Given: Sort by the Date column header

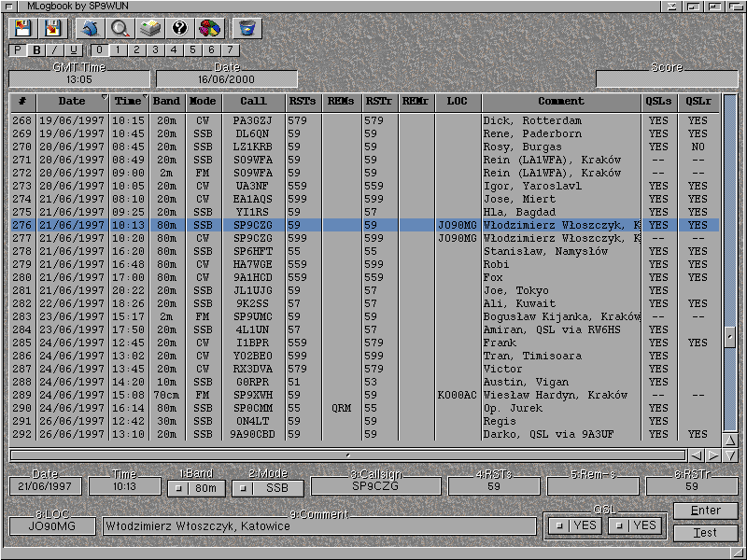Looking at the screenshot, I should click(x=73, y=102).
